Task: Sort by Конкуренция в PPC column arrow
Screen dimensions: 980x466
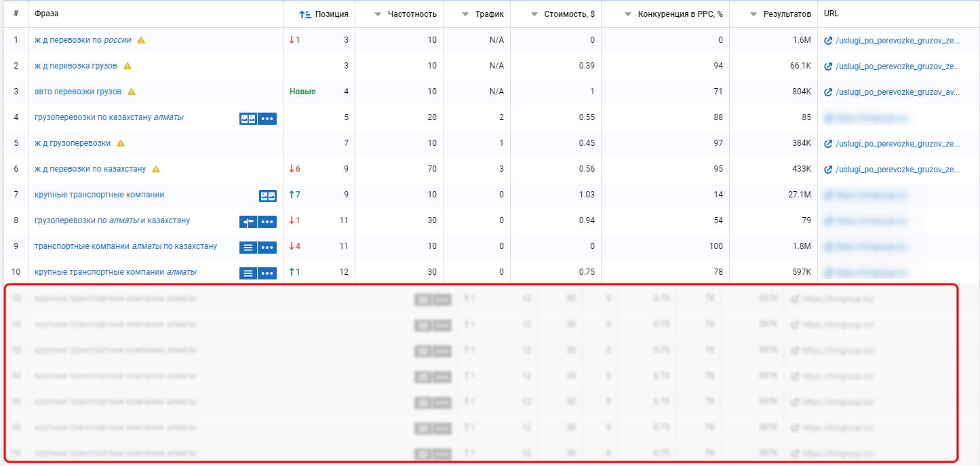Action: coord(628,14)
